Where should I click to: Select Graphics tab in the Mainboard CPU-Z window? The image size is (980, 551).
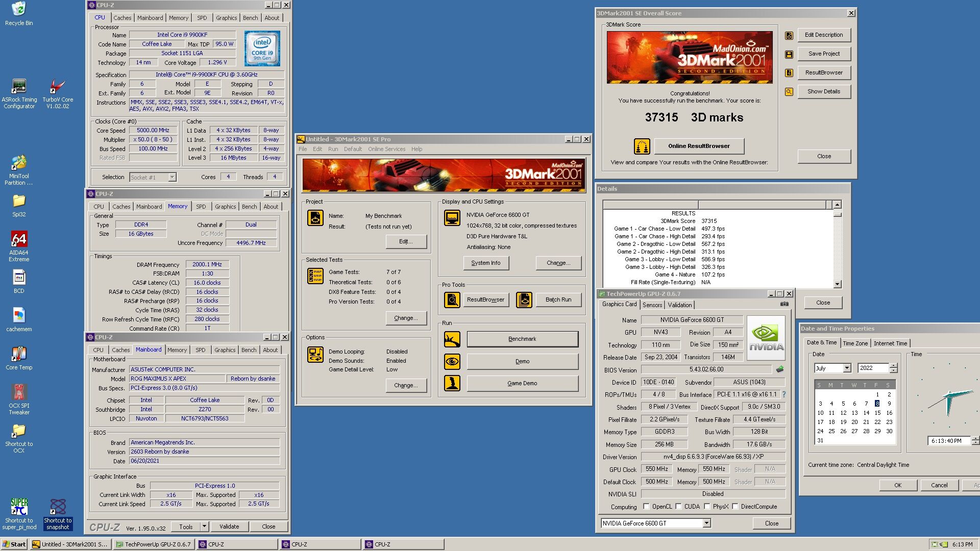pyautogui.click(x=225, y=350)
